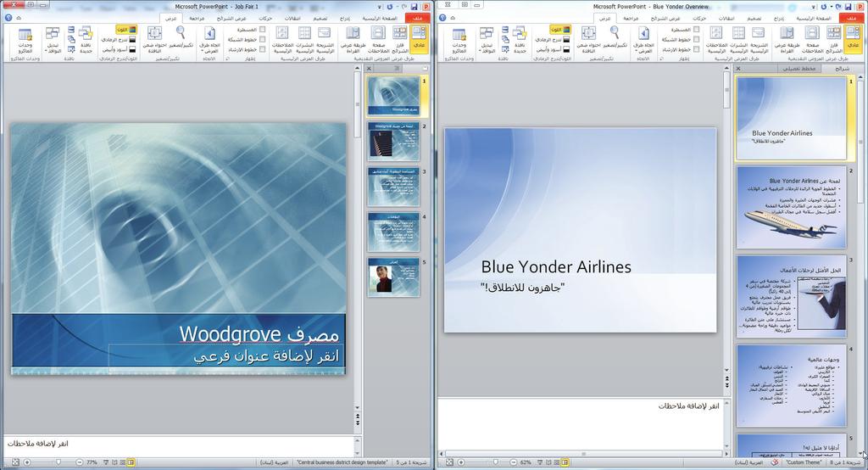The image size is (868, 470).
Task: Open Help in Job Fair 1 window
Action: [x=8, y=18]
